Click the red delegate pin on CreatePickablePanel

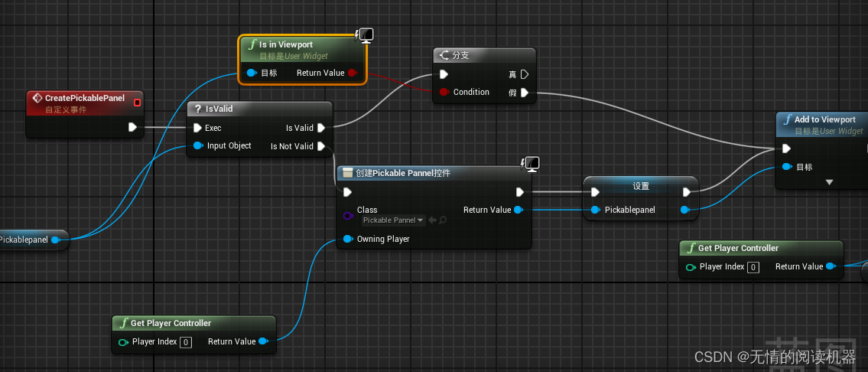(138, 103)
